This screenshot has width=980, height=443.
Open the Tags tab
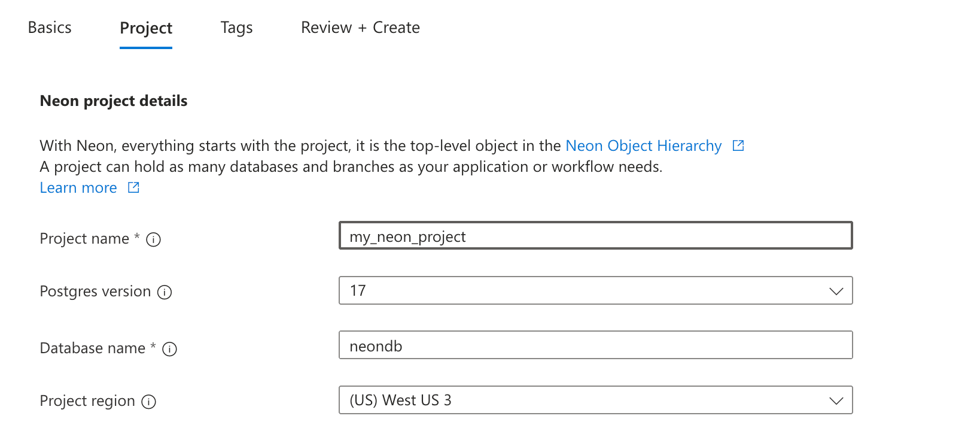(236, 27)
